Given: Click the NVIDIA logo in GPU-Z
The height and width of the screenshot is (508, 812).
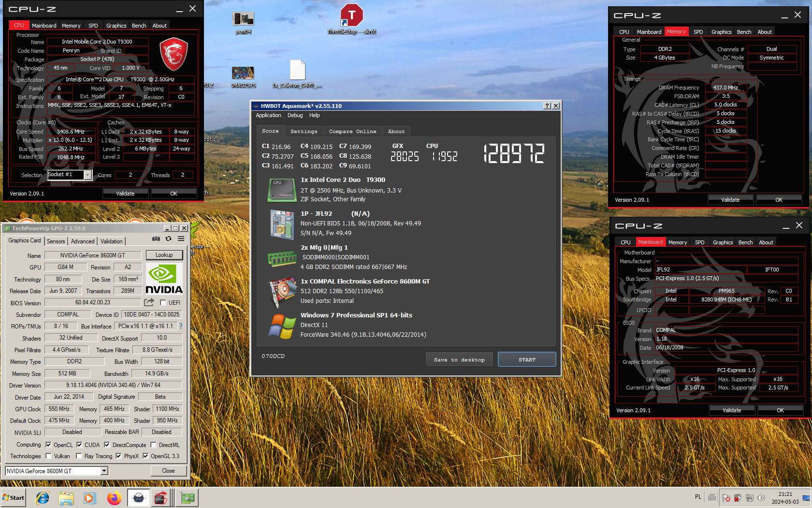Looking at the screenshot, I should [x=164, y=280].
